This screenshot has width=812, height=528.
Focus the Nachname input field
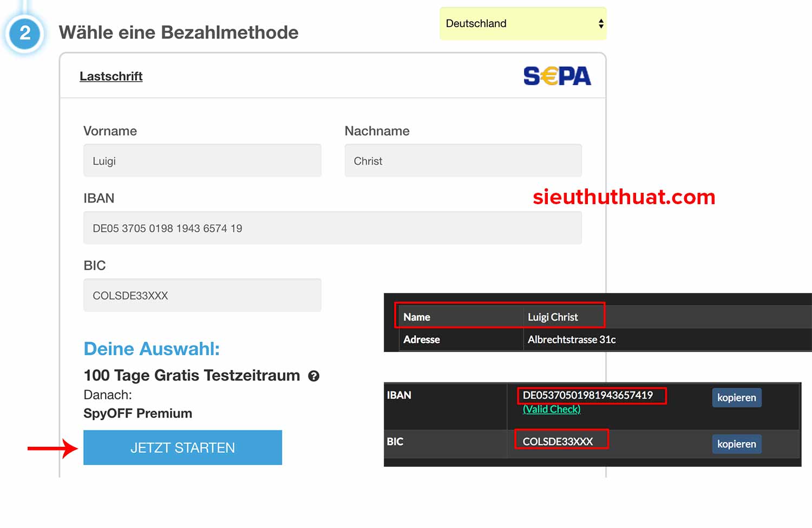coord(463,161)
